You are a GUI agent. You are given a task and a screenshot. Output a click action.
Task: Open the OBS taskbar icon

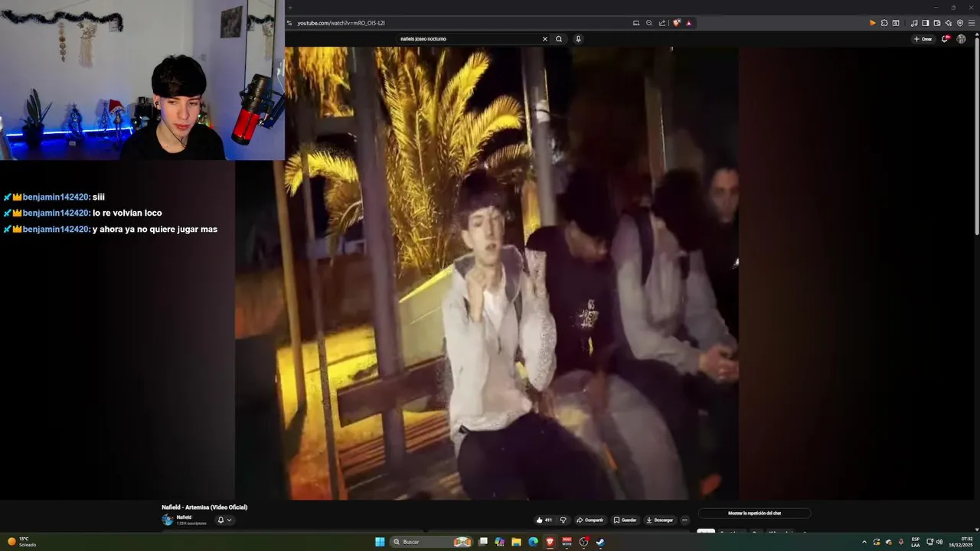(583, 542)
